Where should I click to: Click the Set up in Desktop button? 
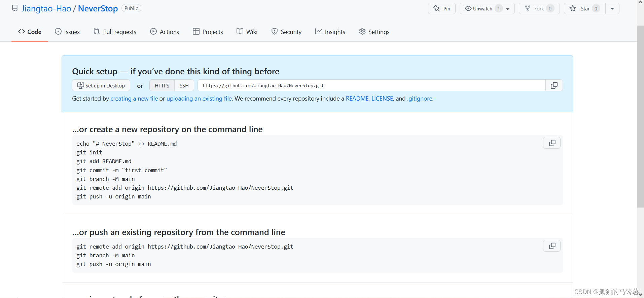pyautogui.click(x=101, y=85)
